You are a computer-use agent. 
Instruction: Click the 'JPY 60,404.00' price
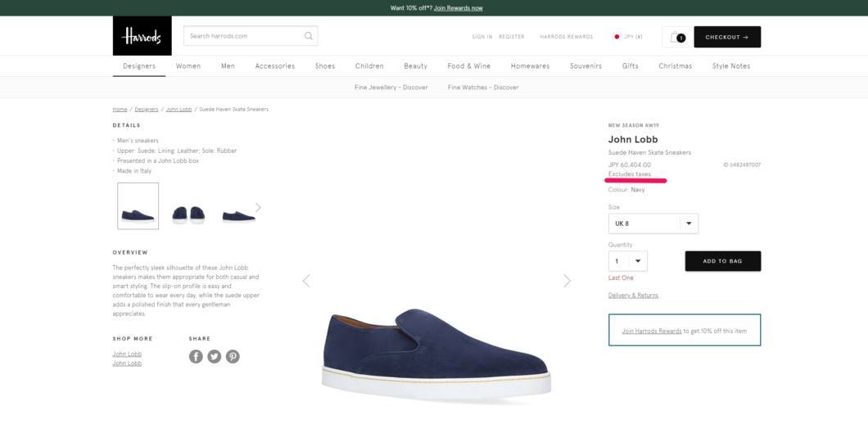(630, 165)
